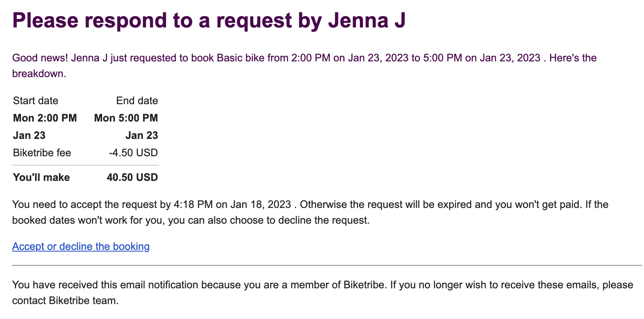
Task: Click 'contact Biketribe team' in the footer
Action: [x=65, y=300]
